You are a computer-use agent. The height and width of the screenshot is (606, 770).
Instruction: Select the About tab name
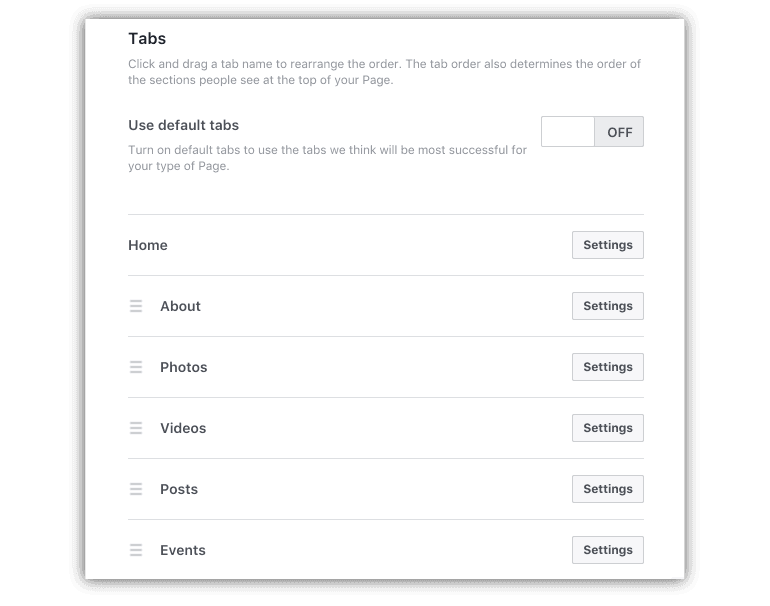(180, 306)
